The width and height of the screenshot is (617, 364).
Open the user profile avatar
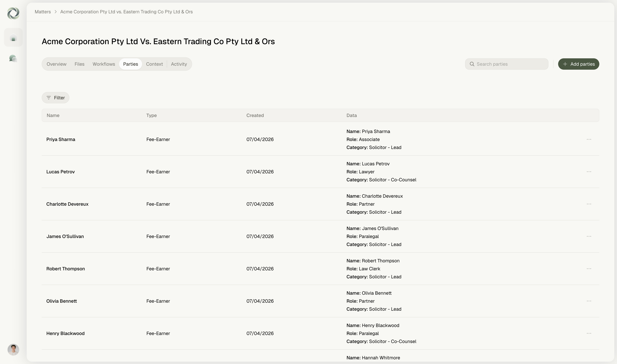click(x=13, y=349)
